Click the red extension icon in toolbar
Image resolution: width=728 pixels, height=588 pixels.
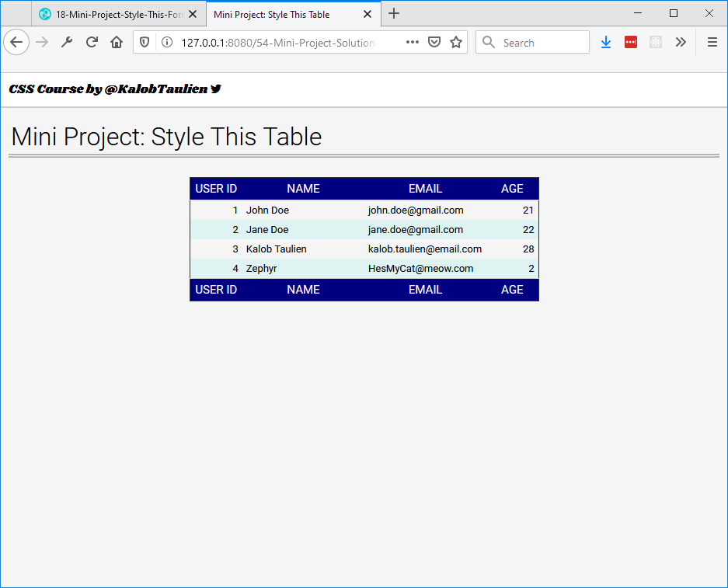(631, 42)
